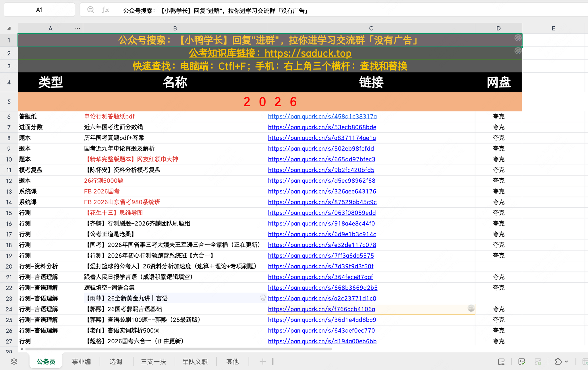This screenshot has height=370, width=588.
Task: Open link ending 326aee643176
Action: tap(322, 191)
